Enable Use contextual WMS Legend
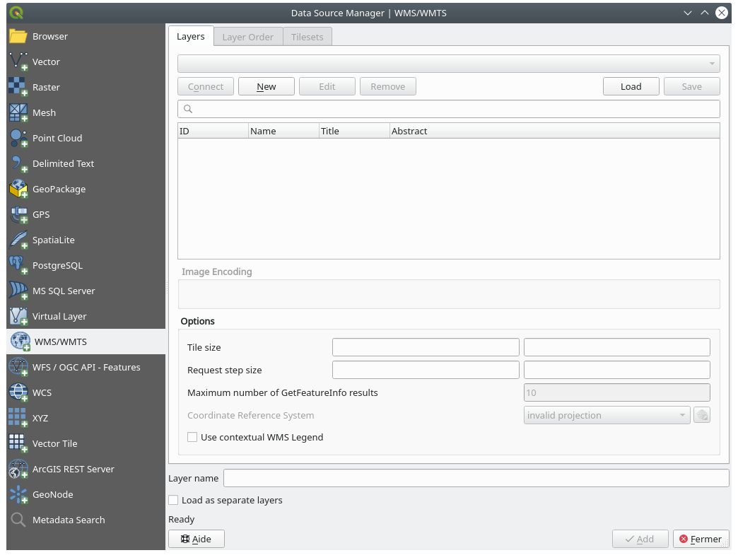The image size is (738, 560). click(192, 437)
